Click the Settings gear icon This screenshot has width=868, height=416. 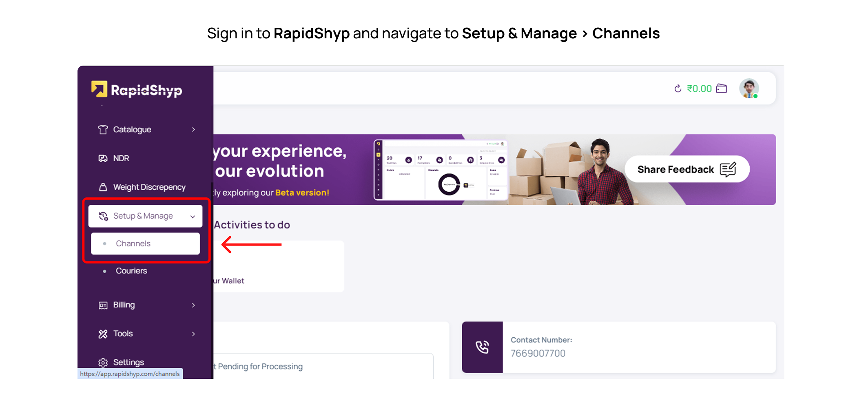pos(103,362)
